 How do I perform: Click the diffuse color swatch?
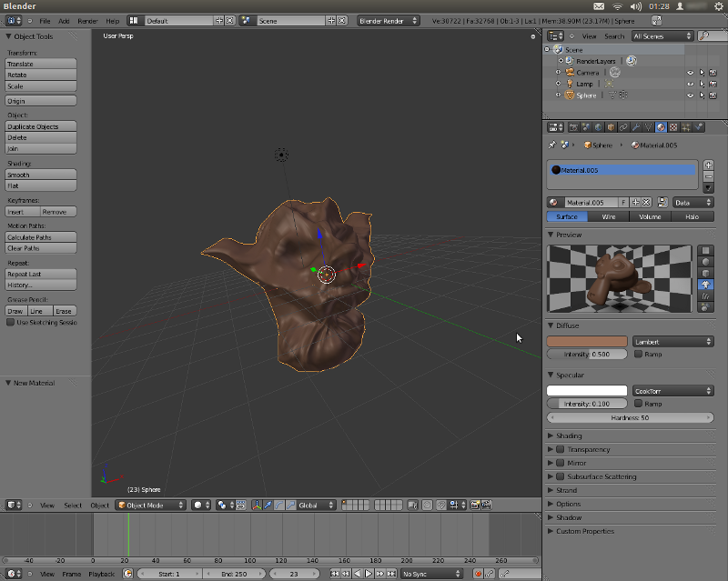[587, 342]
